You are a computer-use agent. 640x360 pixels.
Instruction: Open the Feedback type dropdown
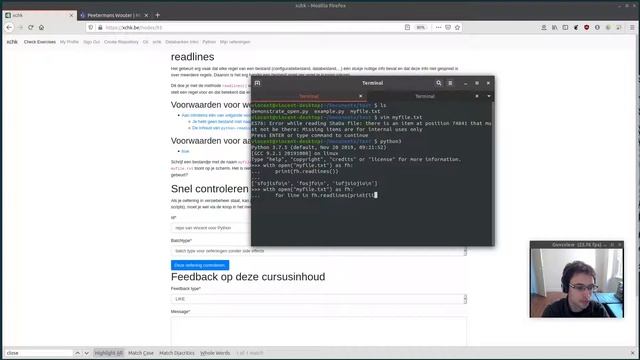(x=319, y=299)
